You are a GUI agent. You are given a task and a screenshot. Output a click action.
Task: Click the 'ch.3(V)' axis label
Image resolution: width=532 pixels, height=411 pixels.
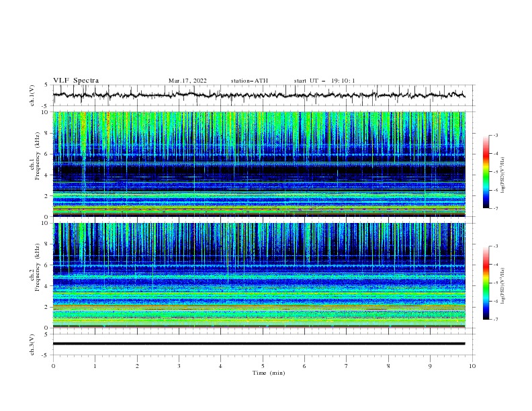(x=32, y=345)
